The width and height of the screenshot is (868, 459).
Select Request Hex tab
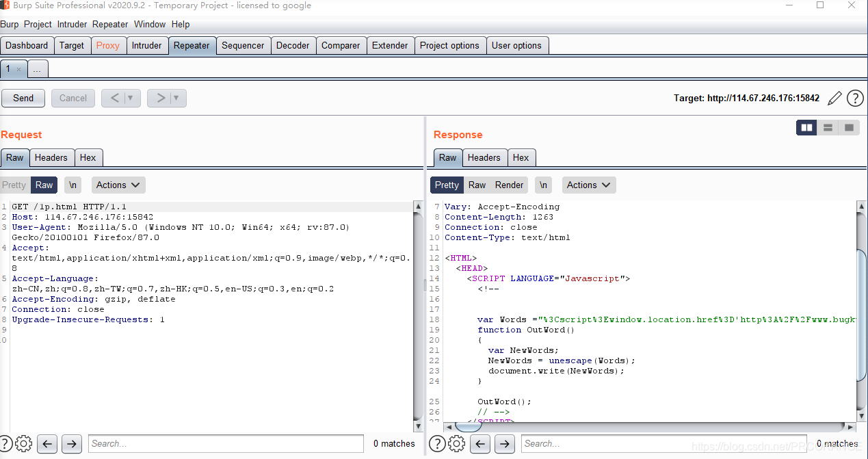[x=88, y=157]
